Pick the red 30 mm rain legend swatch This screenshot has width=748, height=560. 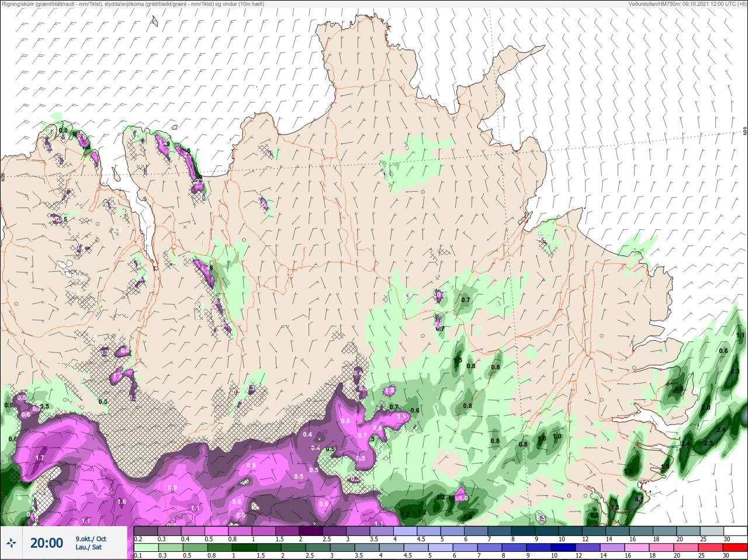(x=735, y=548)
